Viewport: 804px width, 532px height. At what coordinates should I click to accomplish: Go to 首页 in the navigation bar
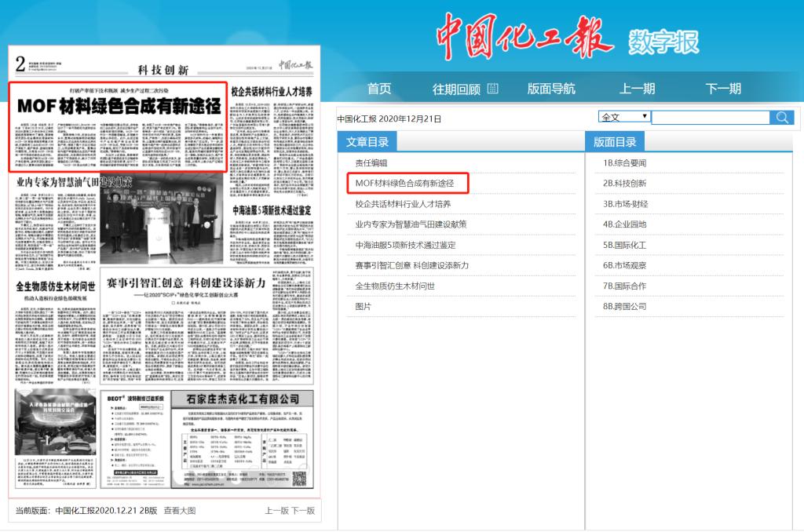[379, 89]
